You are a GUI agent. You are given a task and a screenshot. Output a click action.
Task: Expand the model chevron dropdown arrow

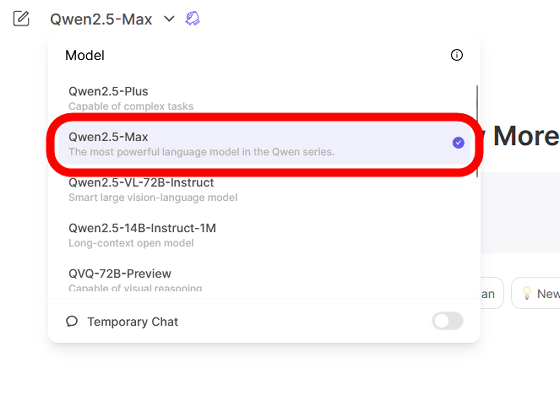169,19
